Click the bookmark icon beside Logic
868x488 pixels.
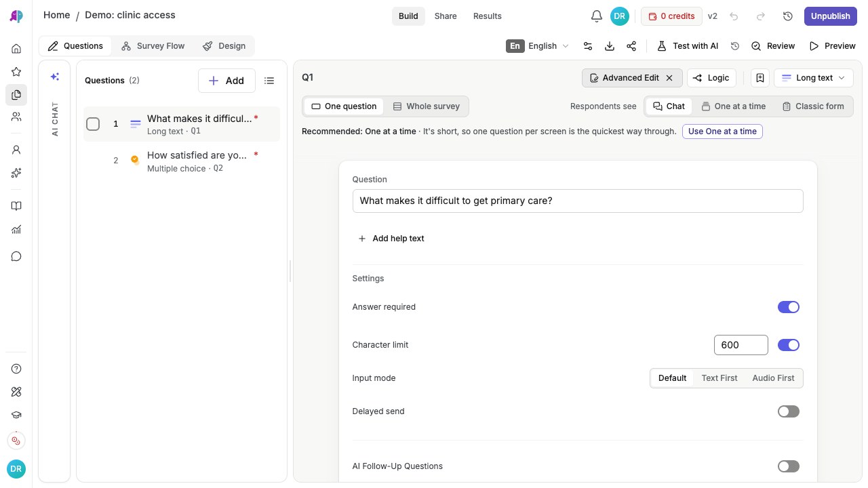[760, 78]
